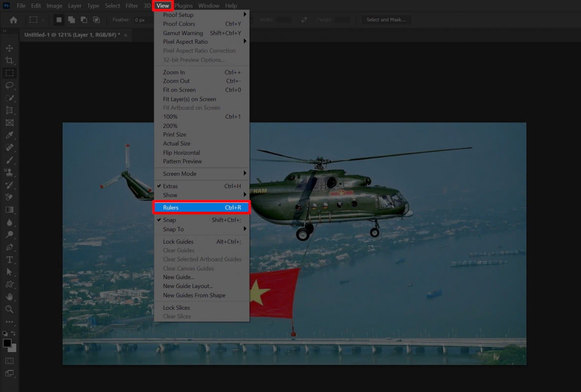Open the Image menu
Image resolution: width=581 pixels, height=392 pixels.
(54, 5)
